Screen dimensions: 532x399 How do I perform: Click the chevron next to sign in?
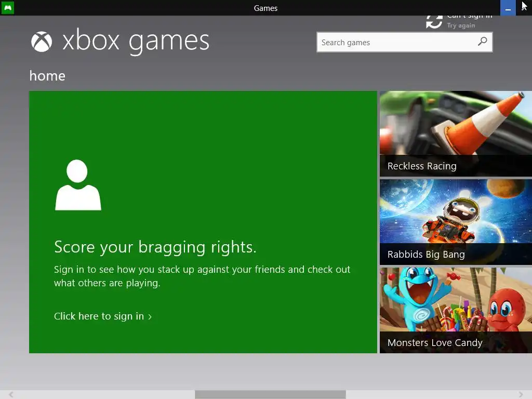click(x=150, y=317)
